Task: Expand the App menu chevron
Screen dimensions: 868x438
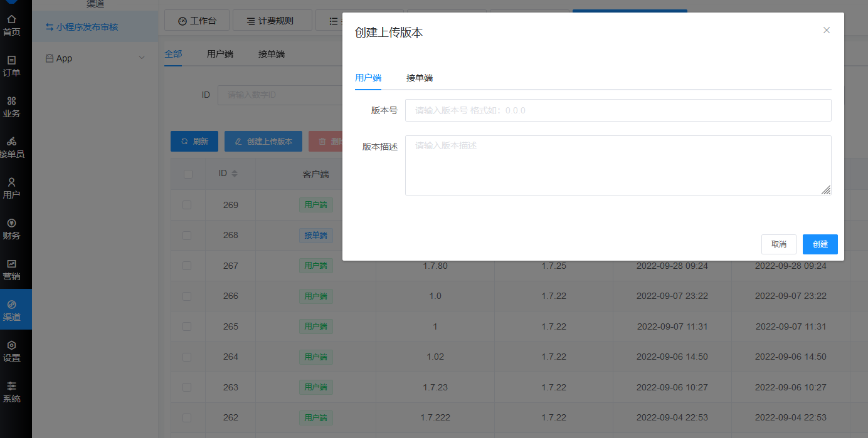Action: 141,58
